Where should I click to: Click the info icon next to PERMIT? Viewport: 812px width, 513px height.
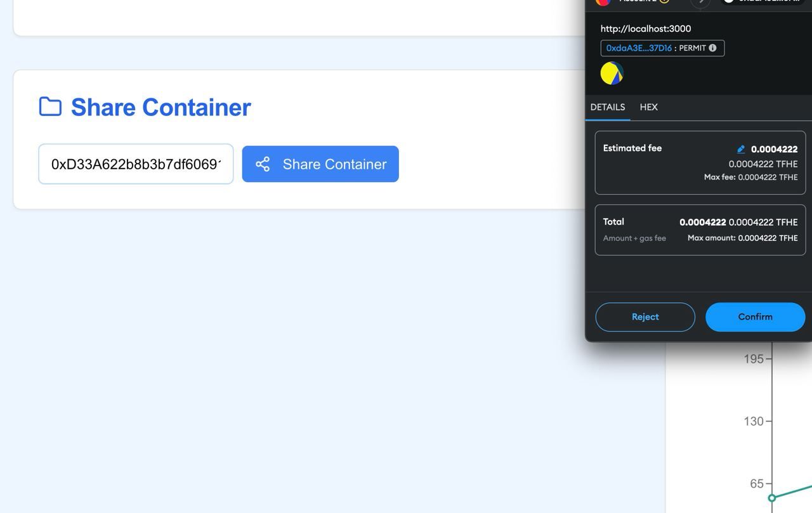point(712,48)
